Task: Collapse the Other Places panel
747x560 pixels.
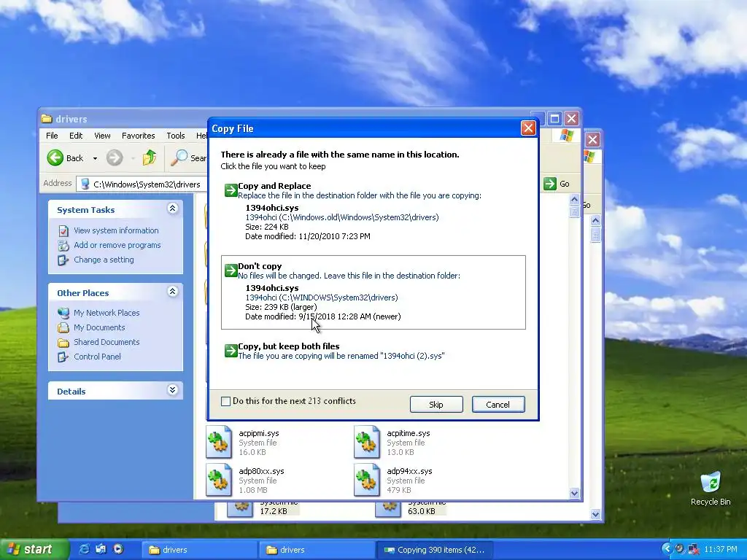Action: (x=172, y=292)
